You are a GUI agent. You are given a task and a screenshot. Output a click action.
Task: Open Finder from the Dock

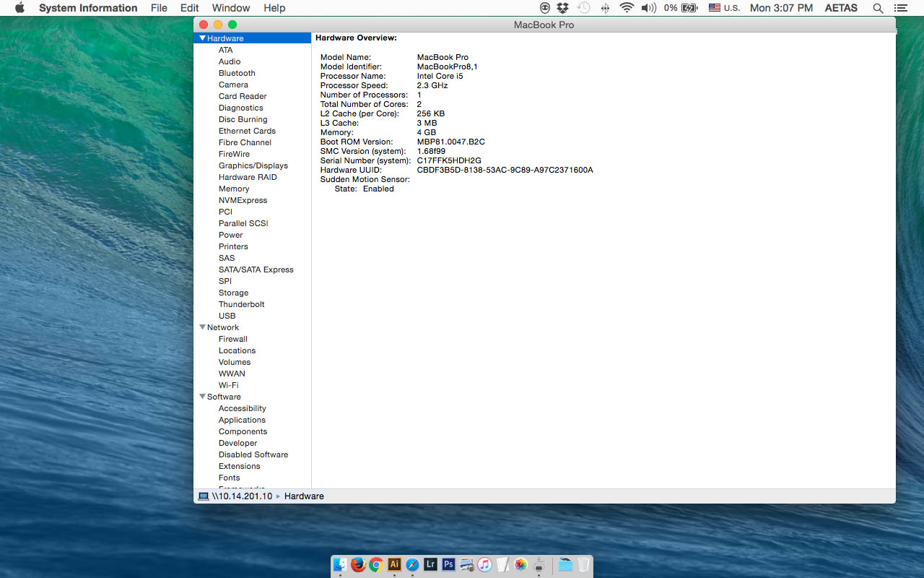tap(340, 565)
